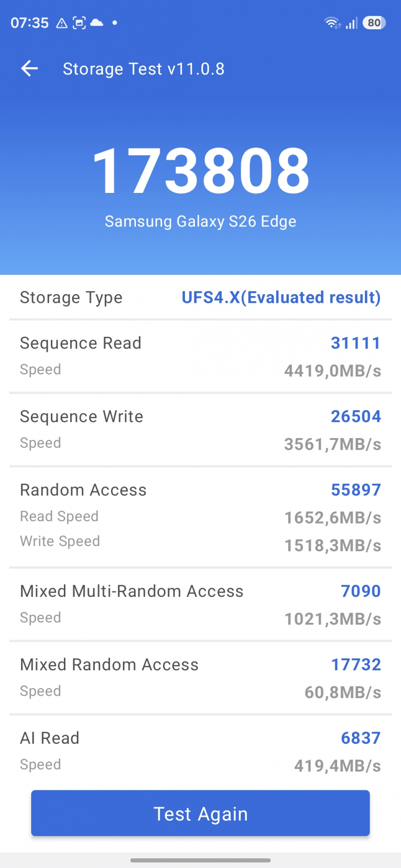Tap the Mixed Random Access row
401x868 pixels.
pyautogui.click(x=200, y=678)
